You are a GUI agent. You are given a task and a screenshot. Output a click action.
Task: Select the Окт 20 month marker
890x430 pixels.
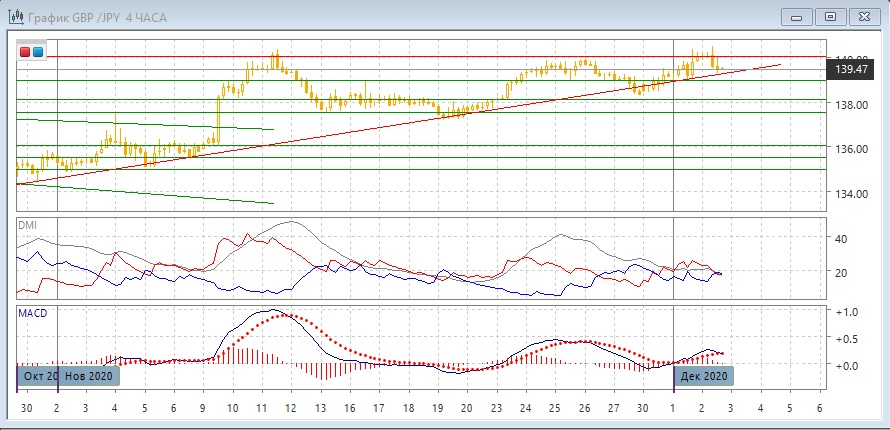tap(39, 376)
